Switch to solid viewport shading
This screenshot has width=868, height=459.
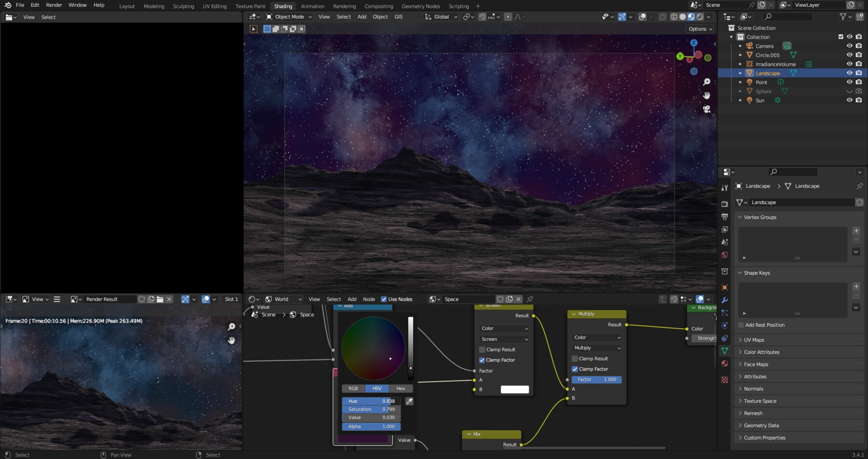click(x=682, y=17)
